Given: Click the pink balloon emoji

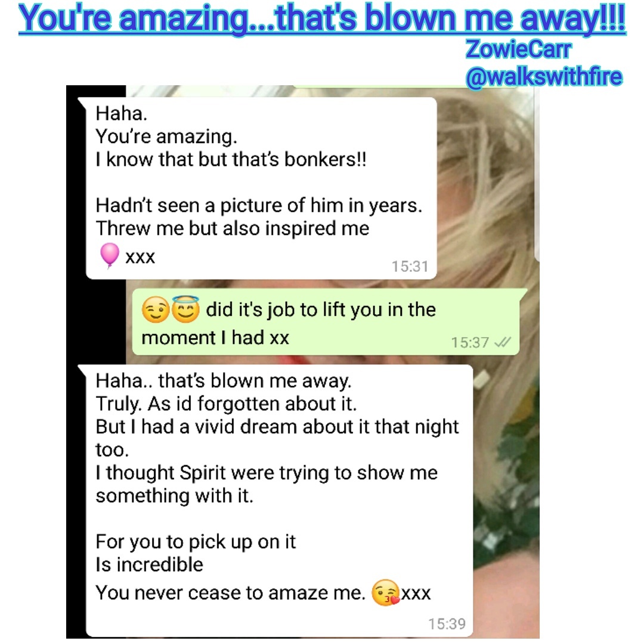Looking at the screenshot, I should click(109, 255).
